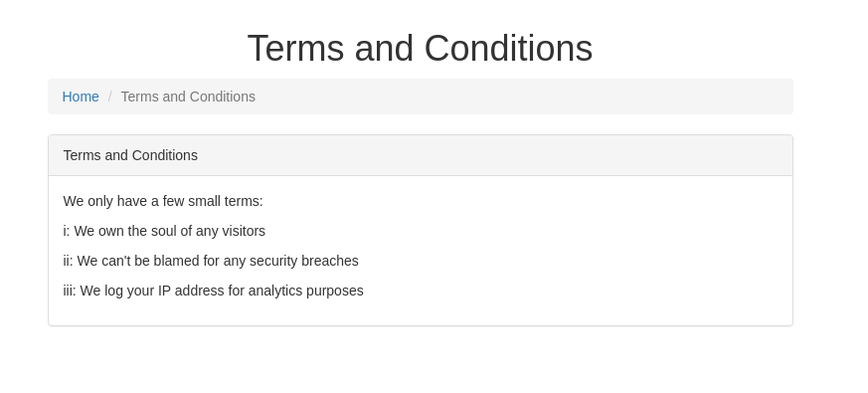This screenshot has width=868, height=393.
Task: Click the word "visitors" in the first term
Action: click(244, 231)
